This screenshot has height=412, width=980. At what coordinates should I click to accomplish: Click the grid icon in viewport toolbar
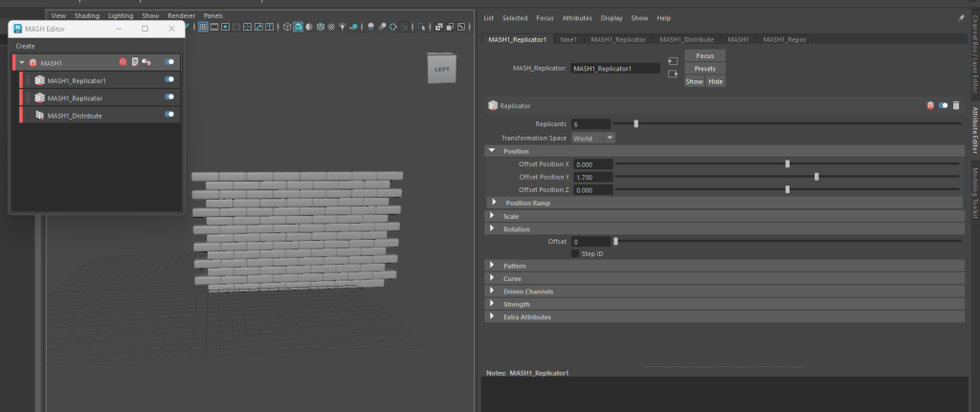pyautogui.click(x=202, y=27)
